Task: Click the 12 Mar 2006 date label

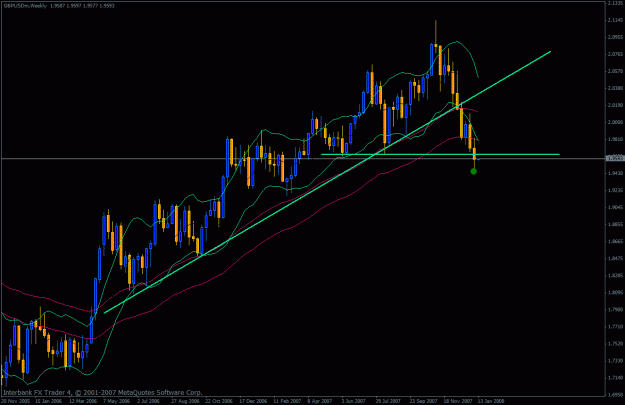Action: [83, 401]
